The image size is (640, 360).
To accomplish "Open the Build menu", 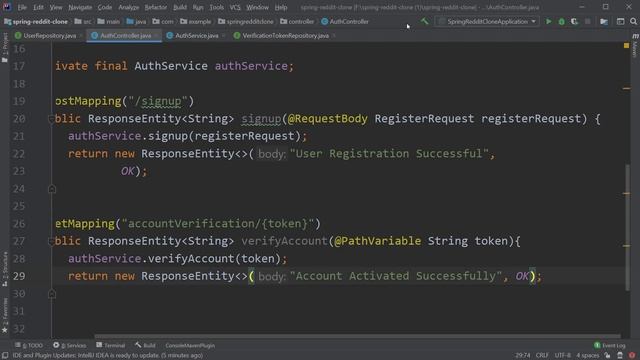I will 180,7.
